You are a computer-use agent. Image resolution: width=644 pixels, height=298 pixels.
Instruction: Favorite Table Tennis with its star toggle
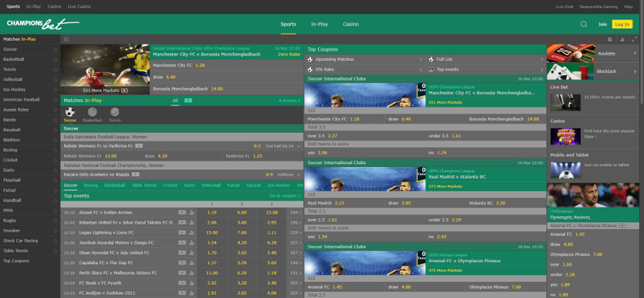[x=55, y=251]
